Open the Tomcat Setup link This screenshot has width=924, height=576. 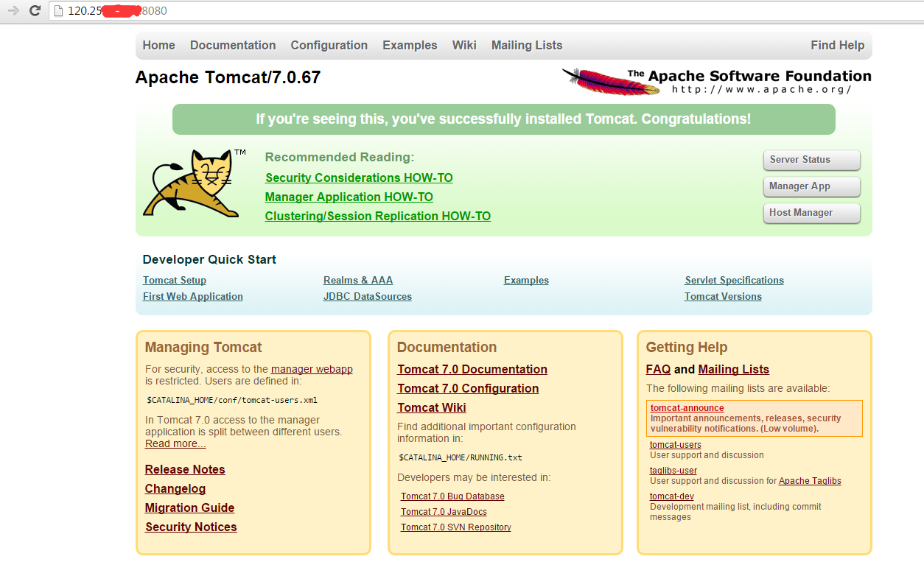(175, 280)
